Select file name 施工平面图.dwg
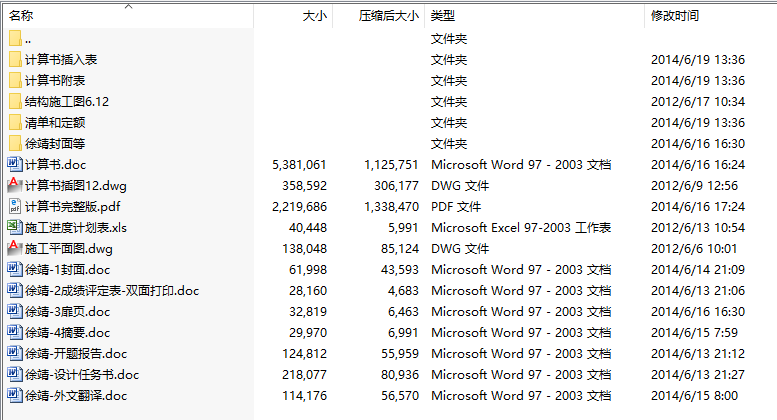This screenshot has width=777, height=420. 69,249
